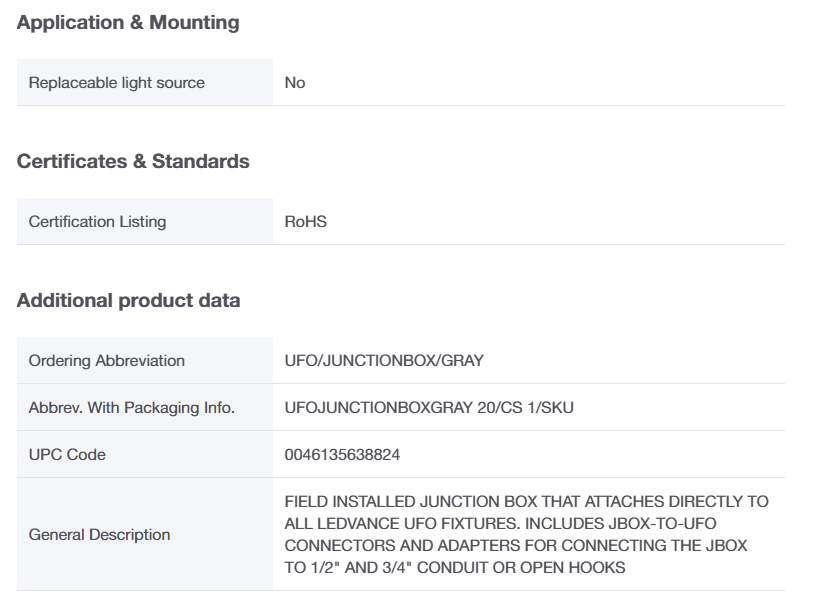815x611 pixels.
Task: Select the Certification Listing label cell
Action: [145, 221]
